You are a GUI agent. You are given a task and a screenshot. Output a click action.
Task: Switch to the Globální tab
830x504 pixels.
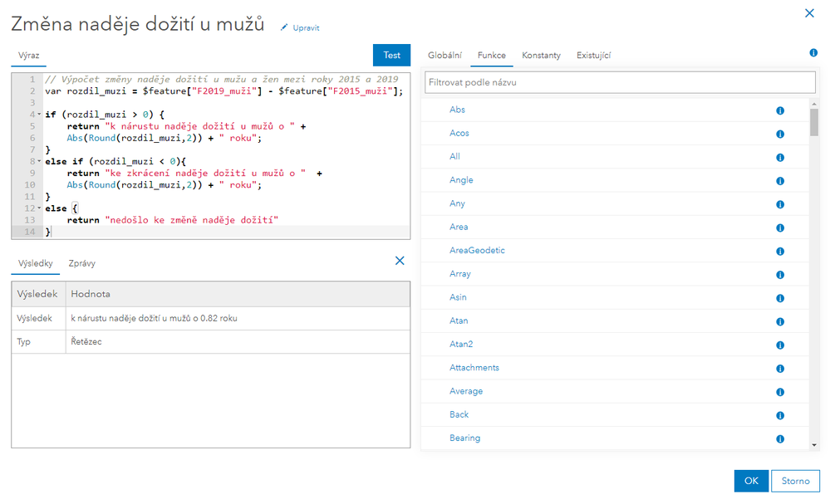click(444, 56)
